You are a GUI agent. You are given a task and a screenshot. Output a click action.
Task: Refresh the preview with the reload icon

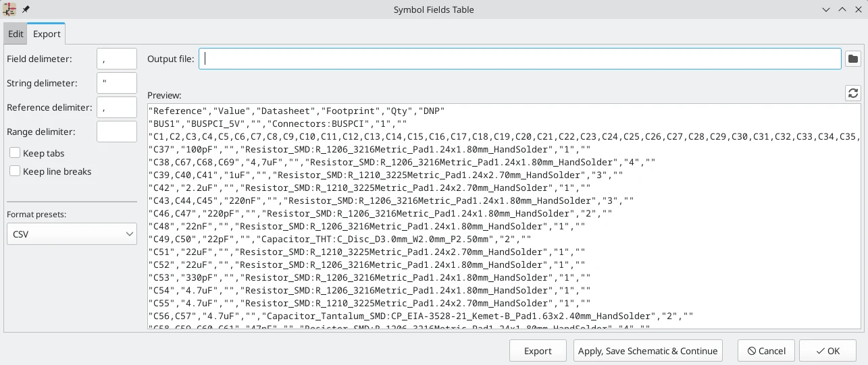click(853, 93)
